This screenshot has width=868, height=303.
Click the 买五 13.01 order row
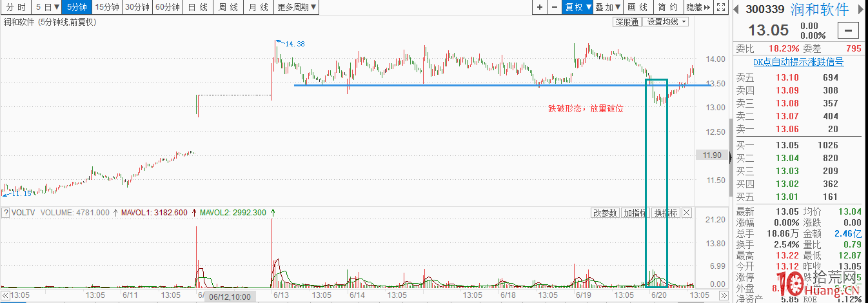click(x=799, y=197)
